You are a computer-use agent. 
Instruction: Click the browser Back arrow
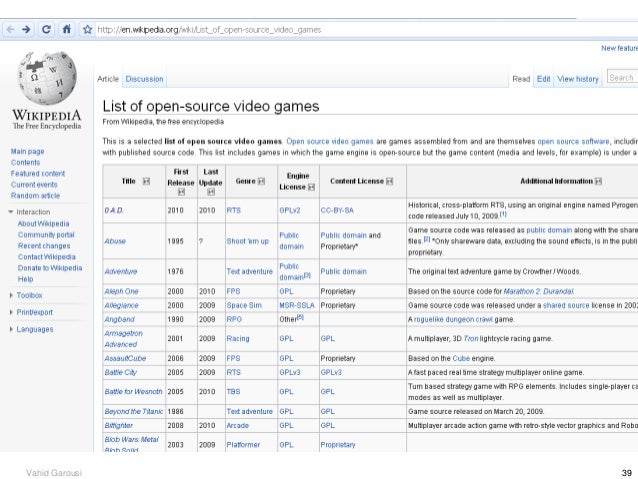tap(10, 30)
